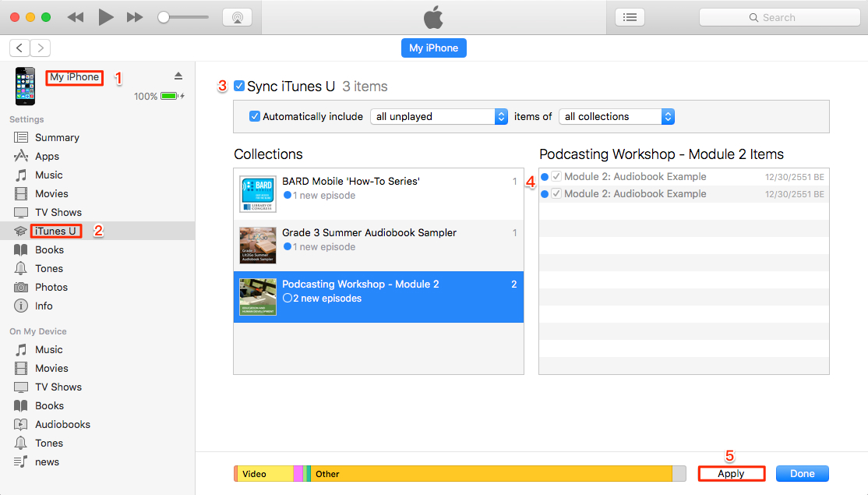This screenshot has width=868, height=495.
Task: Click the fast-forward playback button
Action: point(135,17)
